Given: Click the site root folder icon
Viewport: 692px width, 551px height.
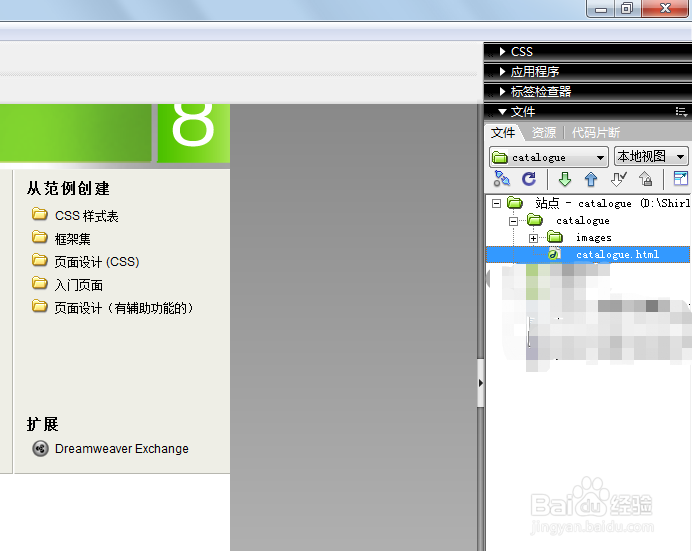Looking at the screenshot, I should (x=515, y=203).
